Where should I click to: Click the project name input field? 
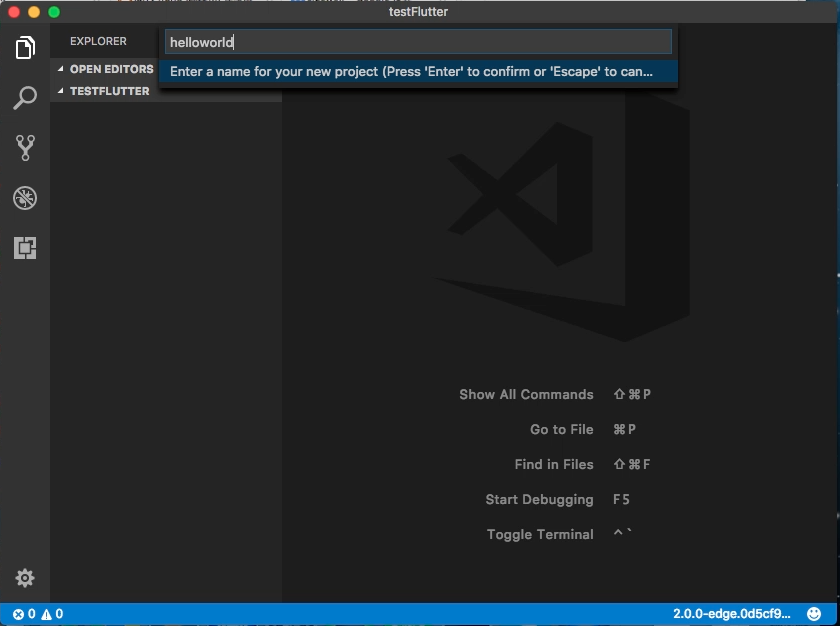(x=418, y=42)
